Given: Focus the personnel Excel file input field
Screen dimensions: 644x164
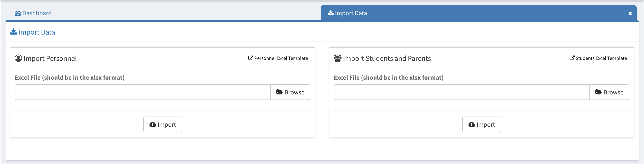Looking at the screenshot, I should tap(143, 92).
